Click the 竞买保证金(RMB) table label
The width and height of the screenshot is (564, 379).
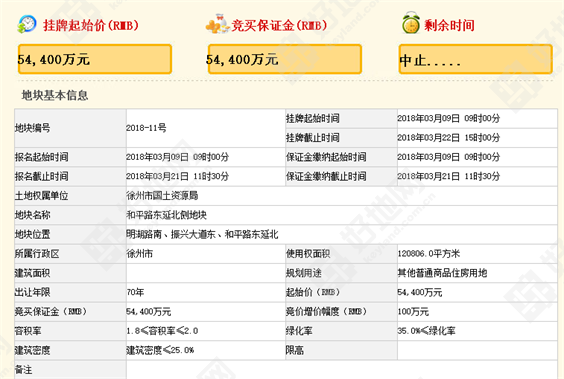[51, 312]
